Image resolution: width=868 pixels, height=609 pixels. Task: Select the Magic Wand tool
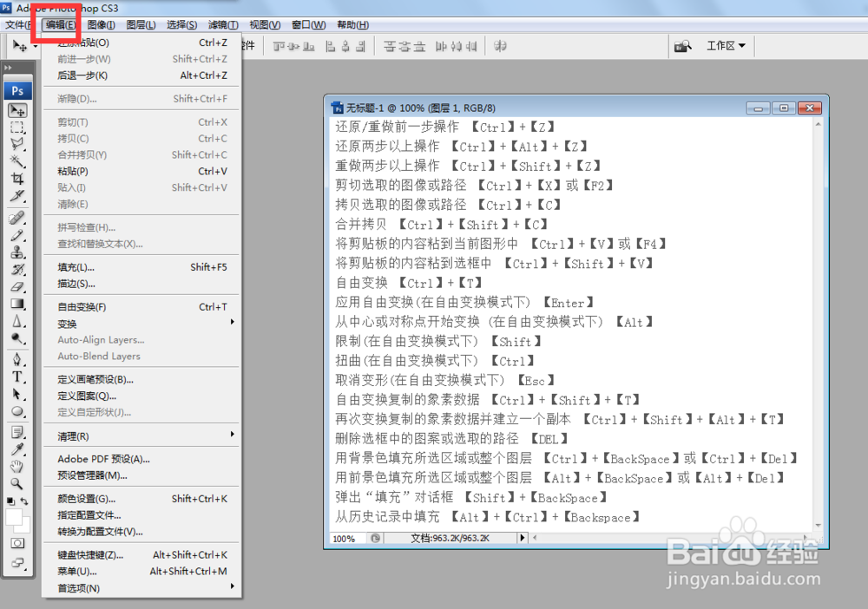[x=17, y=161]
